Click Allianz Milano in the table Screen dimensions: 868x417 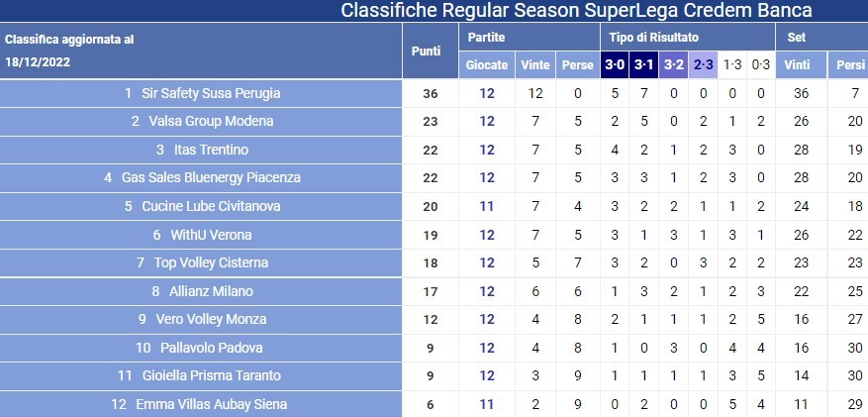click(211, 291)
